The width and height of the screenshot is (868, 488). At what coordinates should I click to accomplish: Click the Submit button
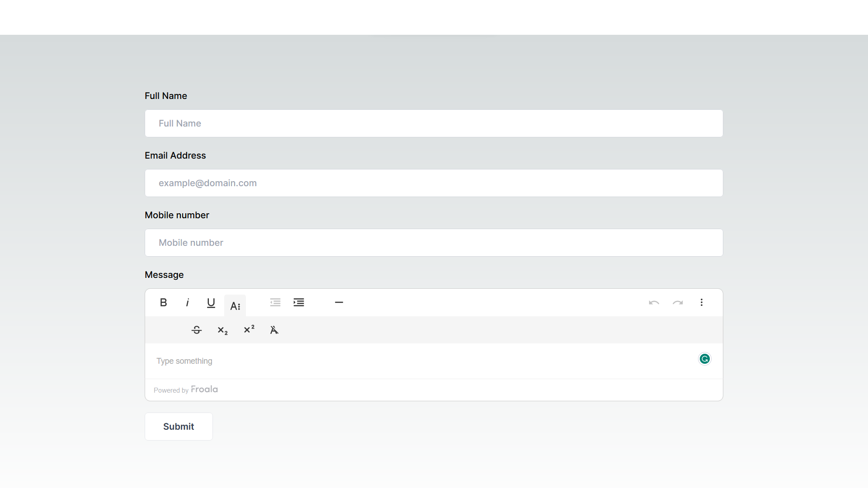point(178,426)
